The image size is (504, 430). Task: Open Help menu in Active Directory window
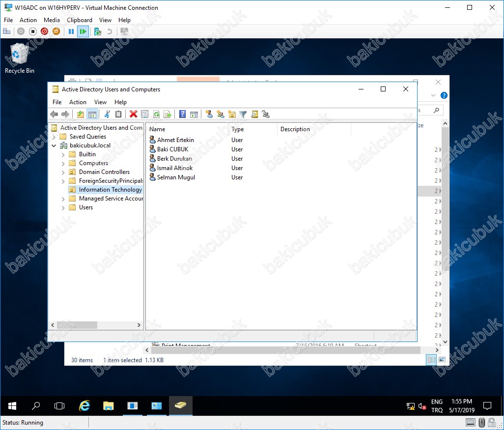(x=120, y=102)
